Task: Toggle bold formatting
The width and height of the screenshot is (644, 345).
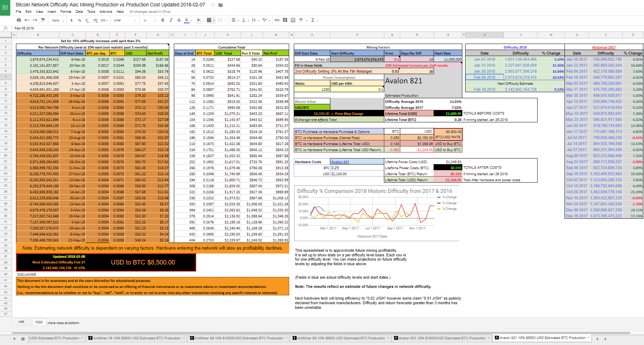Action: [x=163, y=20]
